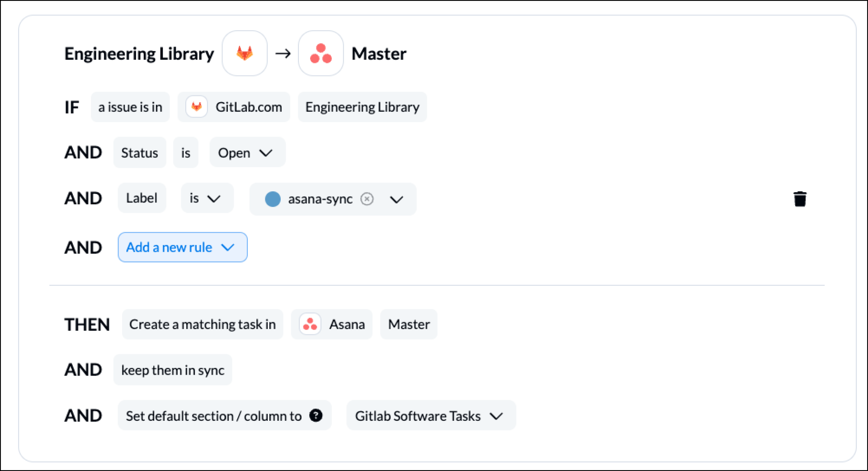
Task: Click the Create a matching task in chip
Action: click(x=202, y=324)
